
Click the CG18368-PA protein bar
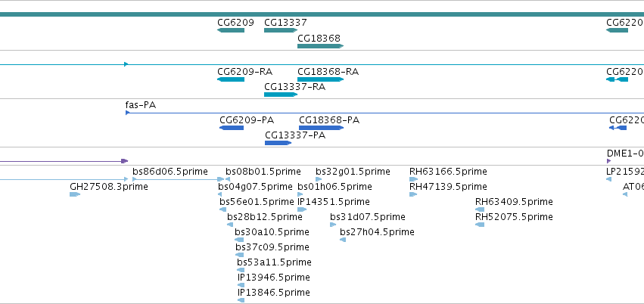click(x=321, y=128)
